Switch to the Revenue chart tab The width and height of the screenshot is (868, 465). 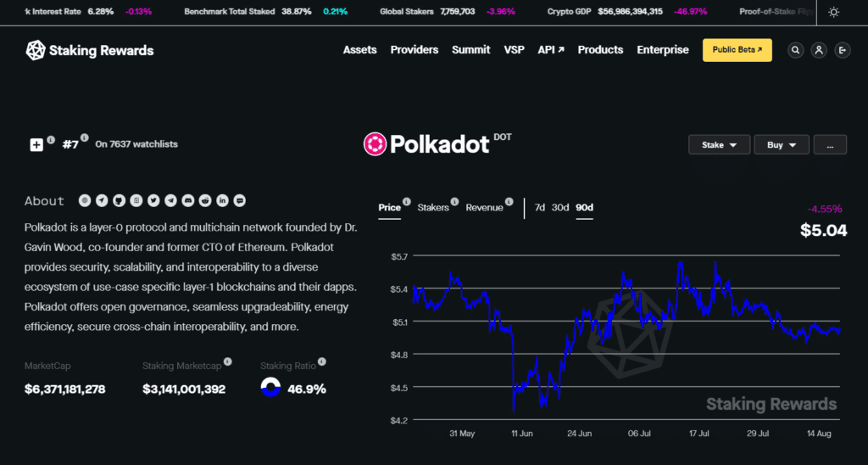[484, 207]
